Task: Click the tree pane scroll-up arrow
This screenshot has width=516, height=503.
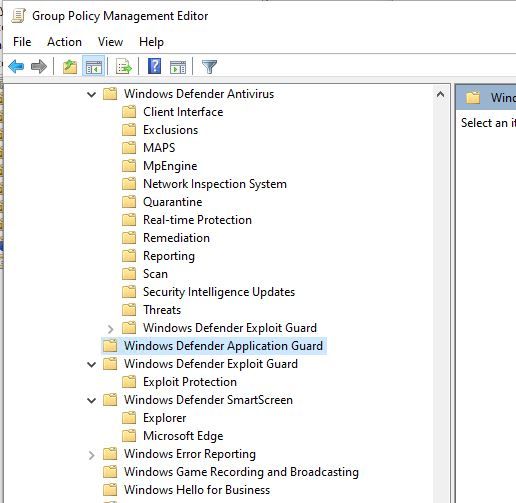Action: 440,95
